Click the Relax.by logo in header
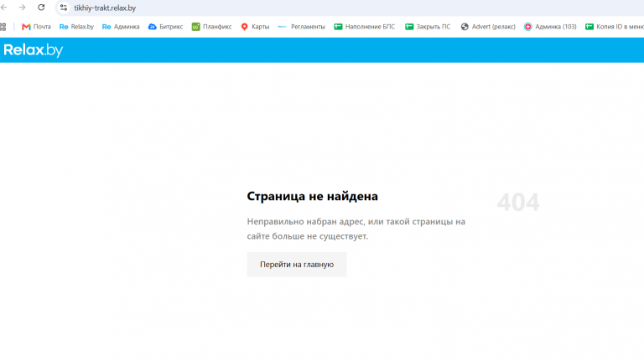 click(34, 50)
